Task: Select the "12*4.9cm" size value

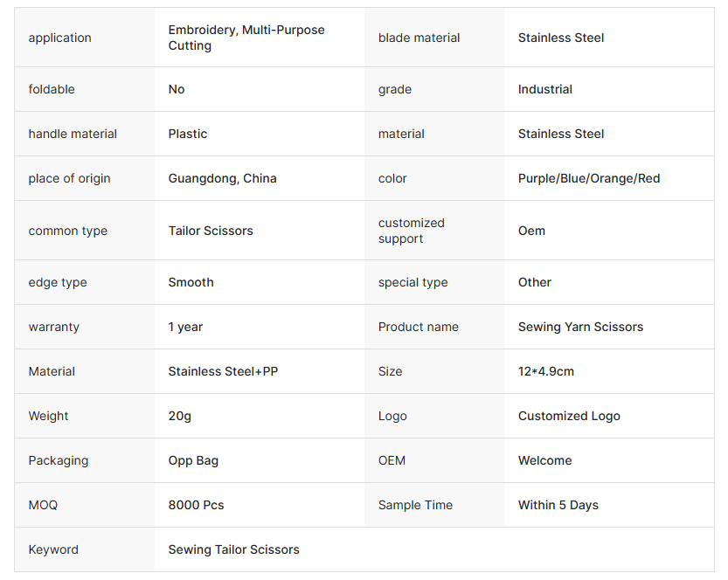Action: [x=545, y=371]
